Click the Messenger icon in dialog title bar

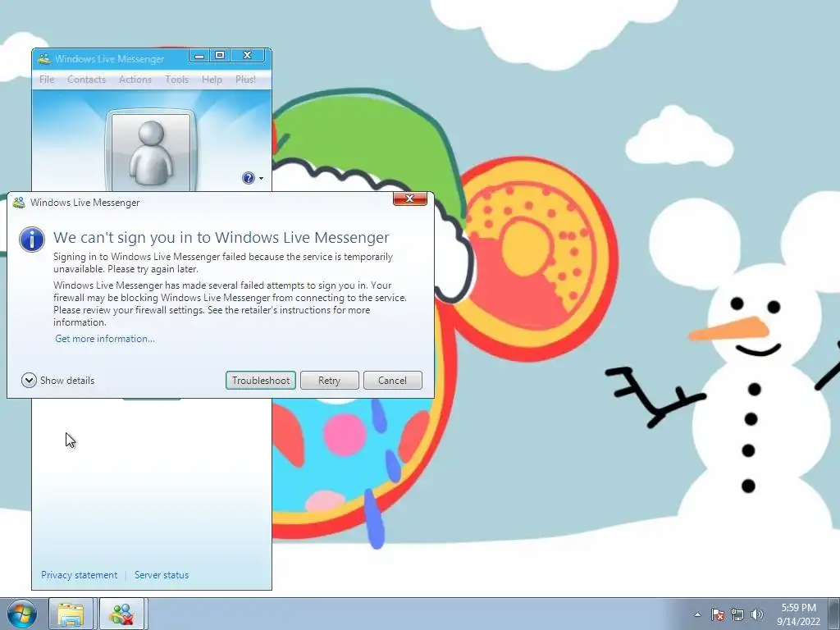[x=19, y=203]
